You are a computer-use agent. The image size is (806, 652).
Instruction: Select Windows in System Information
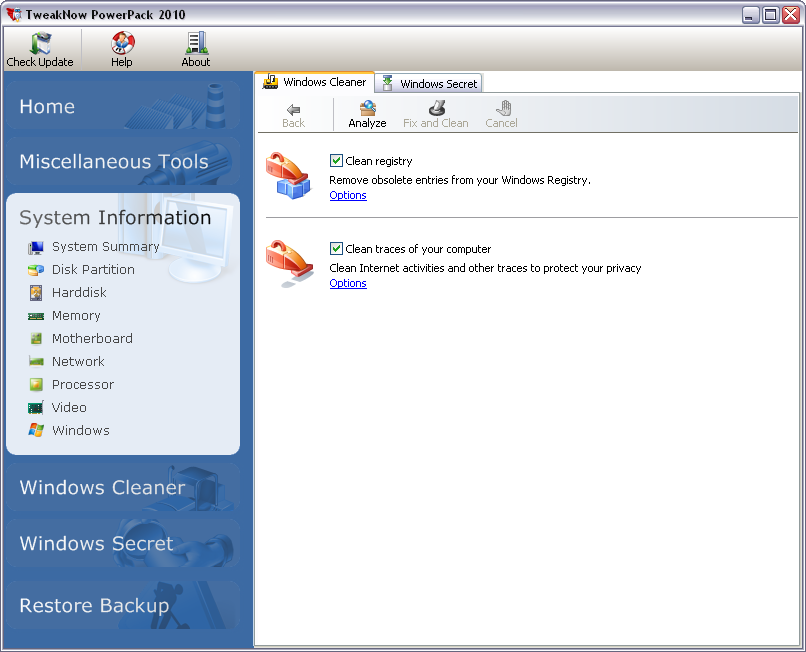(x=81, y=430)
